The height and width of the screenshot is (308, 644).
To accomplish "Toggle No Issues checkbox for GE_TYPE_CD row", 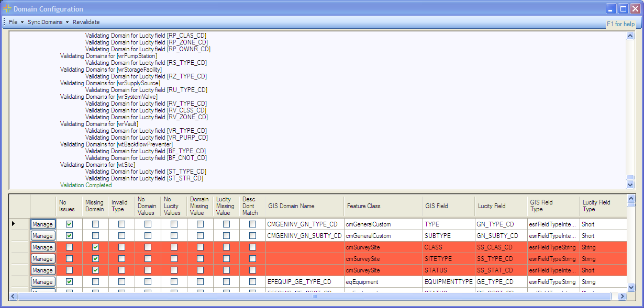I will 69,282.
